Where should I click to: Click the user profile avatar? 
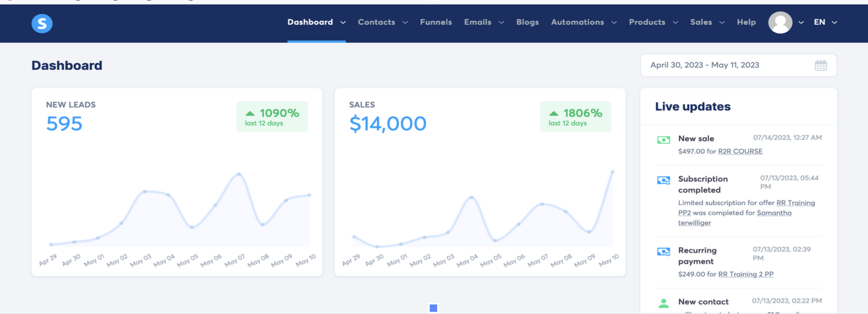pyautogui.click(x=780, y=22)
